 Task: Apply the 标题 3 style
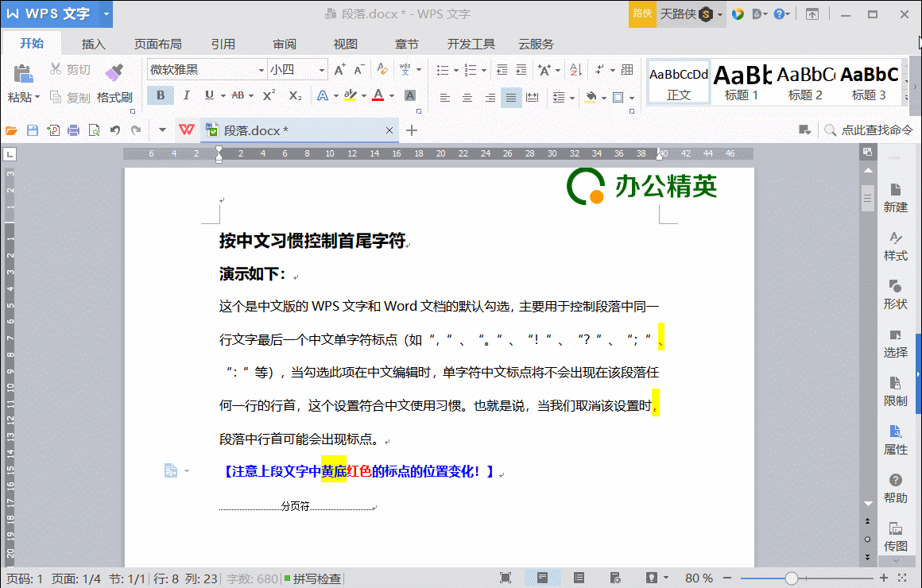click(x=869, y=83)
